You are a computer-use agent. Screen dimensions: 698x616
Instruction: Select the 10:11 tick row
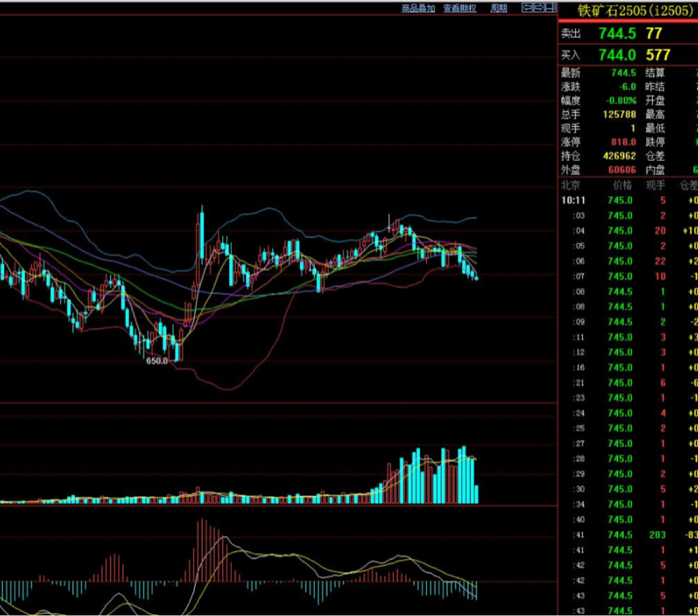pyautogui.click(x=628, y=200)
